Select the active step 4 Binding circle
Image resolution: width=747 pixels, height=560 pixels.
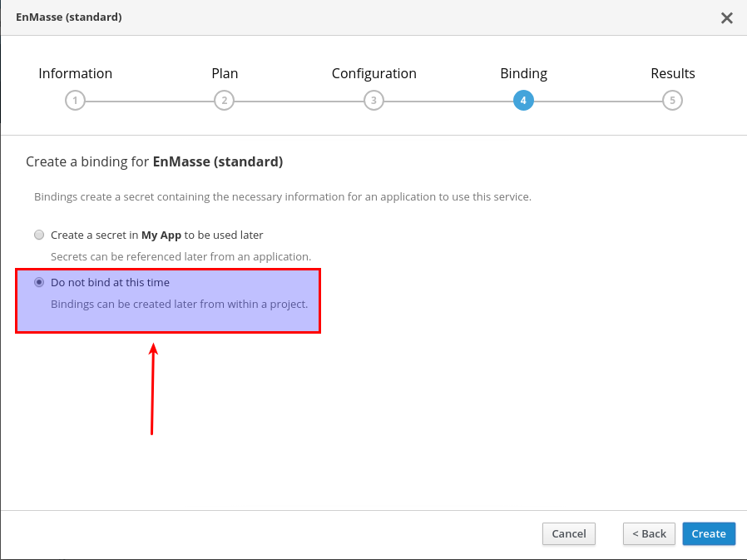[x=523, y=101]
